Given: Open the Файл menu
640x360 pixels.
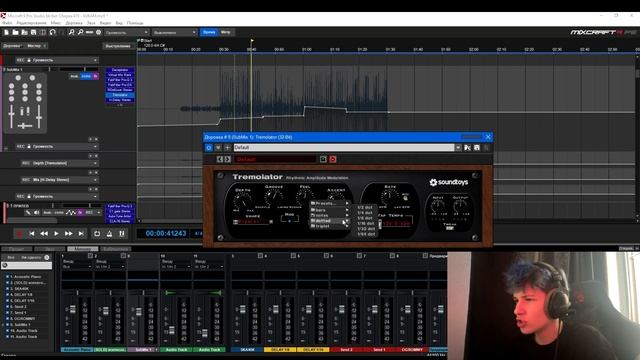Looking at the screenshot, I should tap(7, 23).
